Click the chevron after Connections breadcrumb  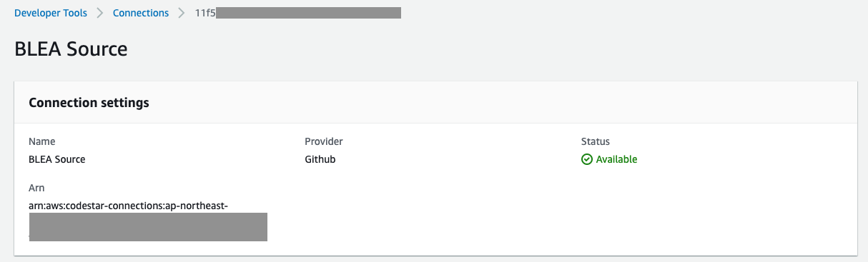click(182, 13)
